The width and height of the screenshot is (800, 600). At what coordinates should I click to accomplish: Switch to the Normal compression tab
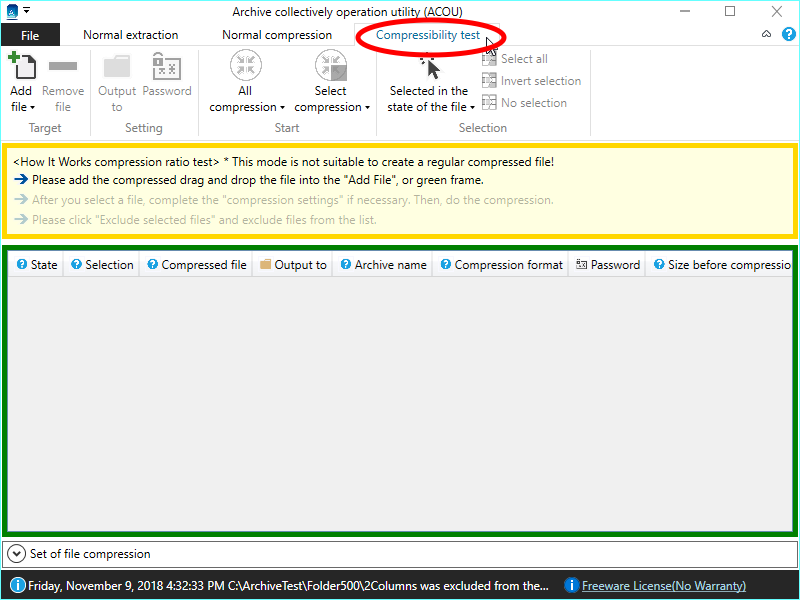pyautogui.click(x=277, y=35)
